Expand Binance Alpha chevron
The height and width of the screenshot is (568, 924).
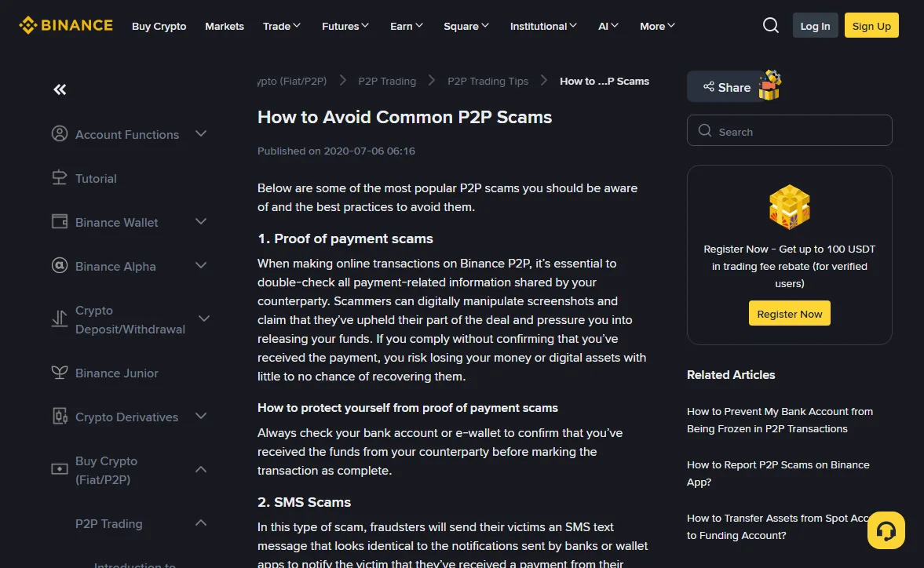coord(201,265)
